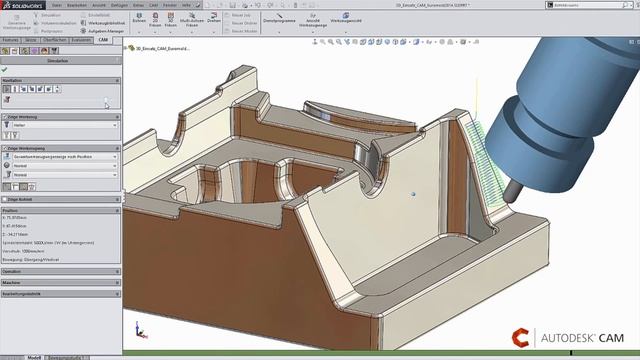This screenshot has width=640, height=360.
Task: Click the Simulation ribbon command
Action: click(47, 15)
